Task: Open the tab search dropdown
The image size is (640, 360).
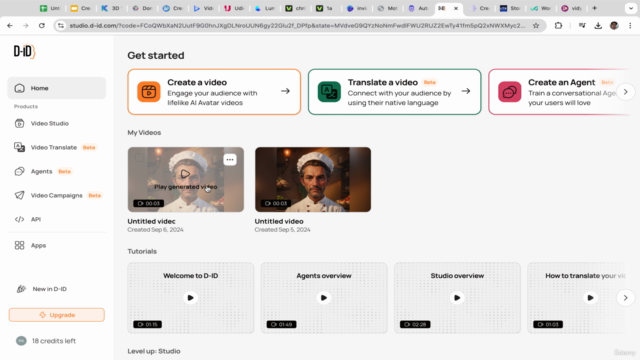Action: (x=631, y=8)
